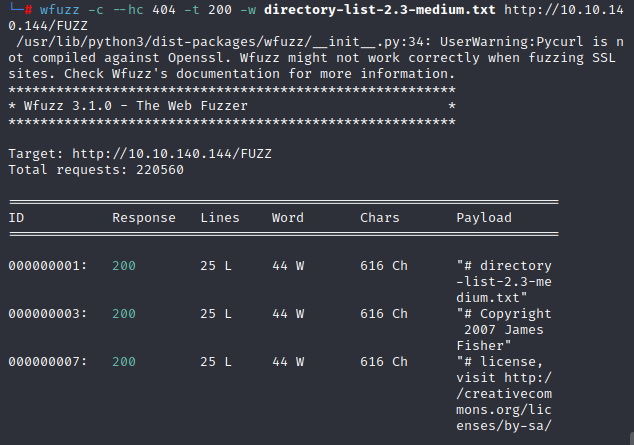Click the Target URL http://10.10.140.144/FUZZ line

click(x=140, y=154)
